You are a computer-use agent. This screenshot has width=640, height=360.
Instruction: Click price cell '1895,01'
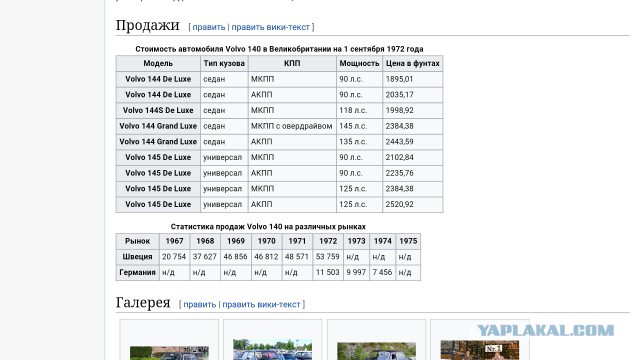(413, 79)
